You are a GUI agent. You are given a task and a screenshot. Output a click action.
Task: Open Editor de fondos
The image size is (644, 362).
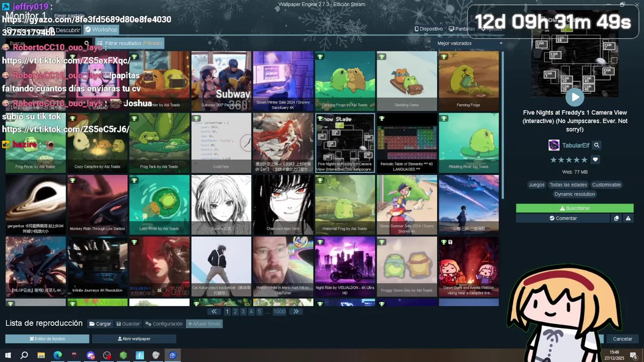click(47, 339)
